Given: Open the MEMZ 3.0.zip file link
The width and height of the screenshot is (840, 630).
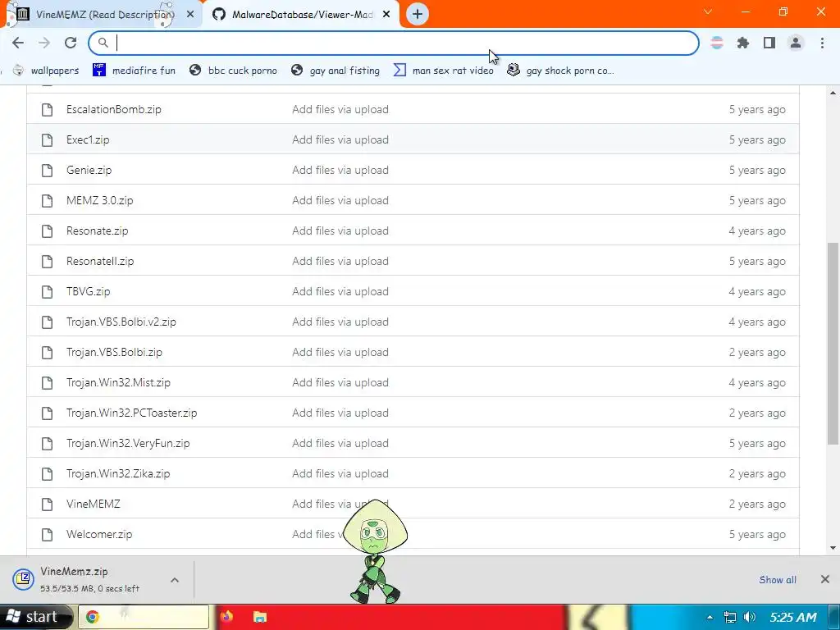Looking at the screenshot, I should (99, 200).
